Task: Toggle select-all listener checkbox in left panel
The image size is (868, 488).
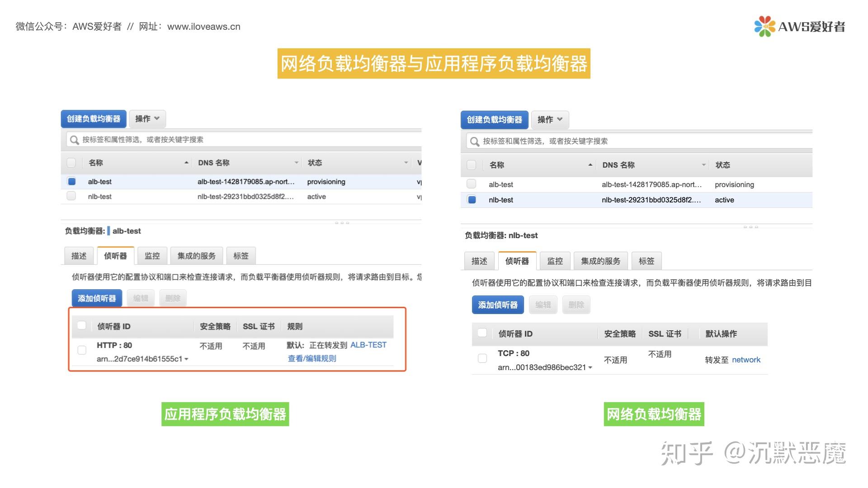Action: click(82, 325)
